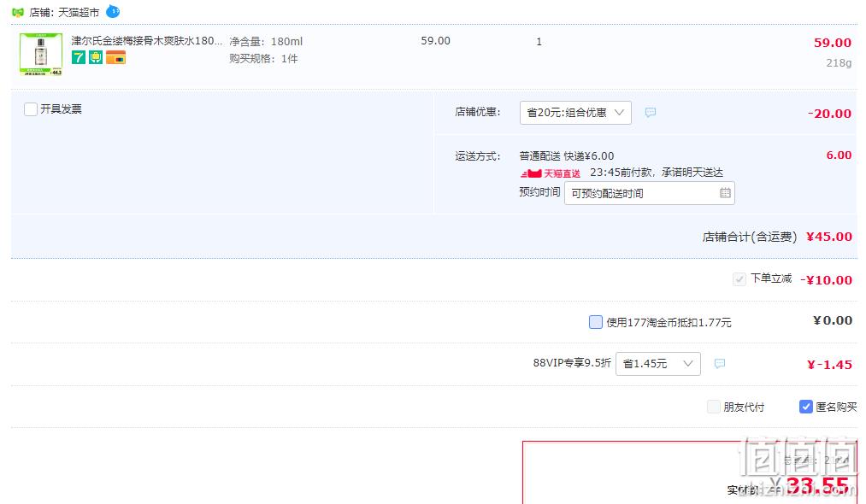The image size is (866, 504).
Task: Click the orange credit card badge
Action: [x=115, y=57]
